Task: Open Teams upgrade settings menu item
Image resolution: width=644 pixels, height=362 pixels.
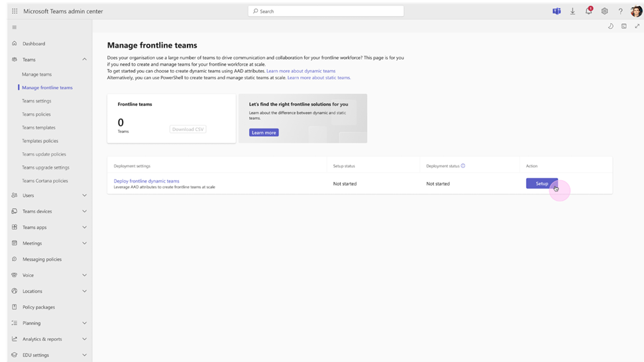Action: click(x=46, y=167)
